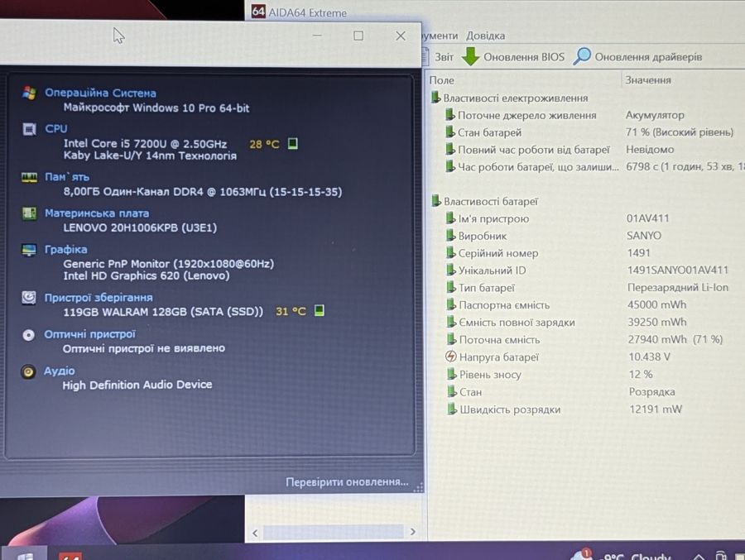Click the Звіт toolbar button
Viewport: 745px width, 560px height.
[439, 57]
